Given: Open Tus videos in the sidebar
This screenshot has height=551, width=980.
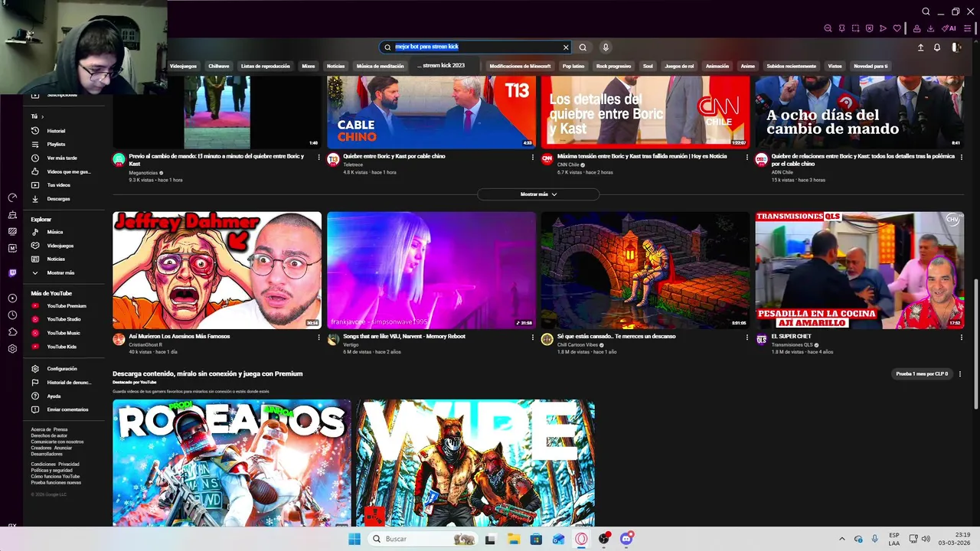Looking at the screenshot, I should pyautogui.click(x=58, y=185).
